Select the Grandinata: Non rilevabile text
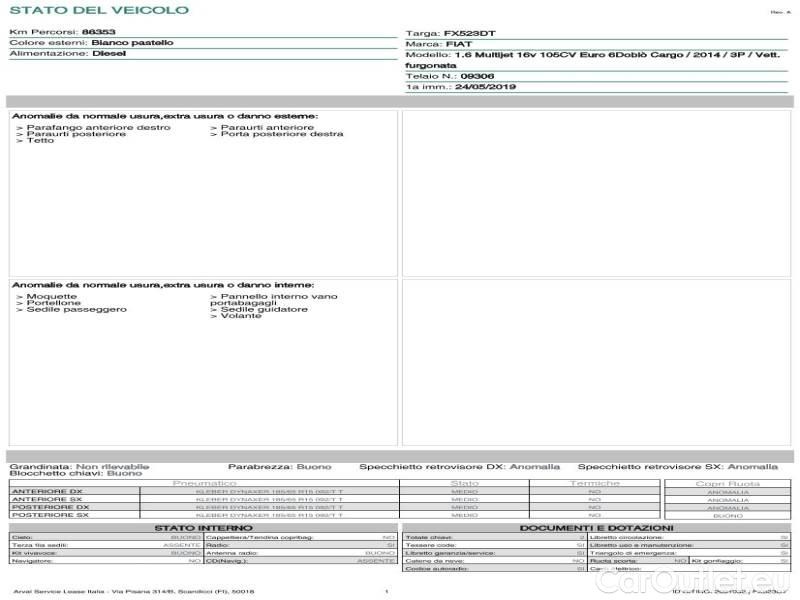The height and width of the screenshot is (600, 800). click(79, 466)
